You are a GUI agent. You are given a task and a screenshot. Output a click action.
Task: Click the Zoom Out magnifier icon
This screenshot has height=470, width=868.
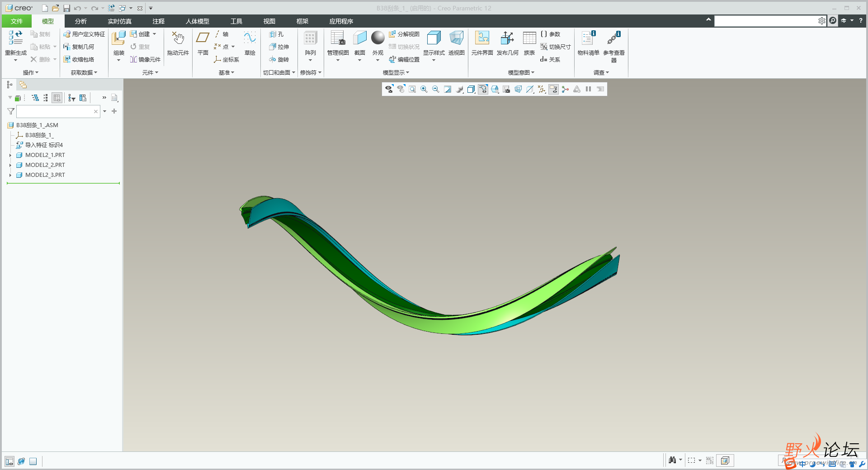[435, 90]
